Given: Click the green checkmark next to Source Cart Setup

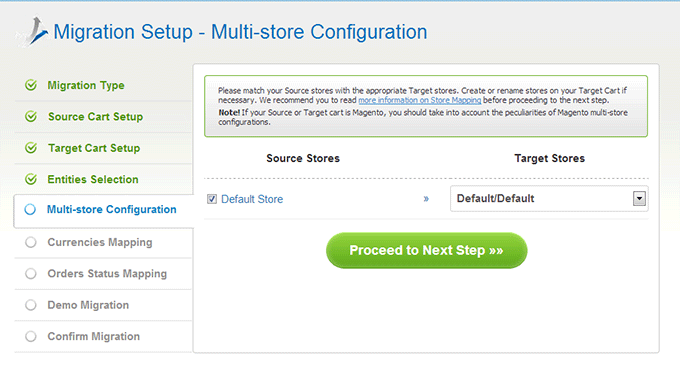Looking at the screenshot, I should 31,116.
